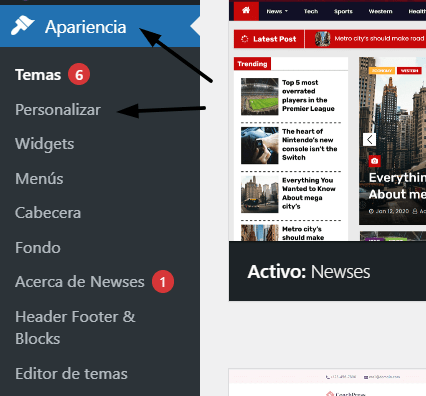Open Metro city's ticker headline

(380, 39)
